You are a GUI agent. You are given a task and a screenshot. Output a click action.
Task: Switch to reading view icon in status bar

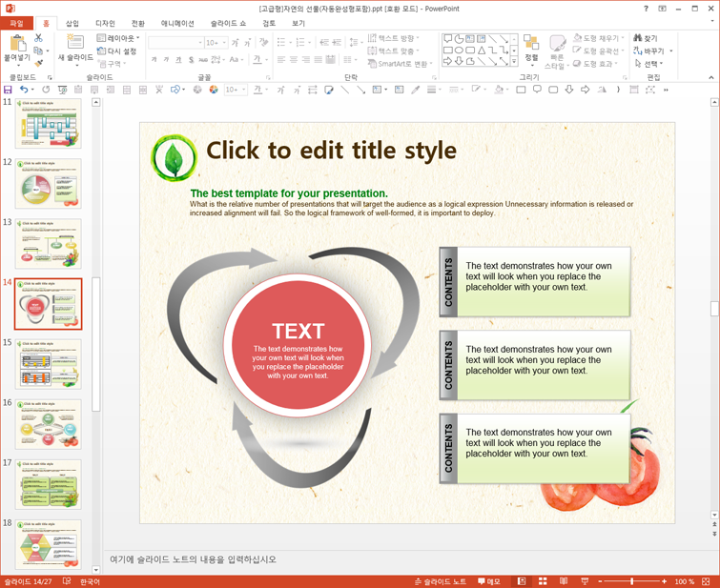564,581
